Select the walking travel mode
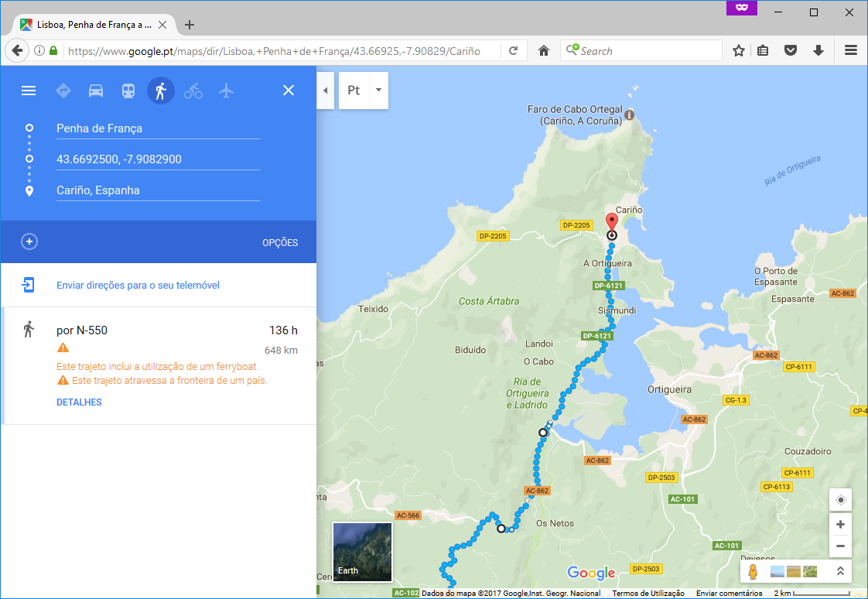Screen dimensions: 868x599 click(x=161, y=91)
